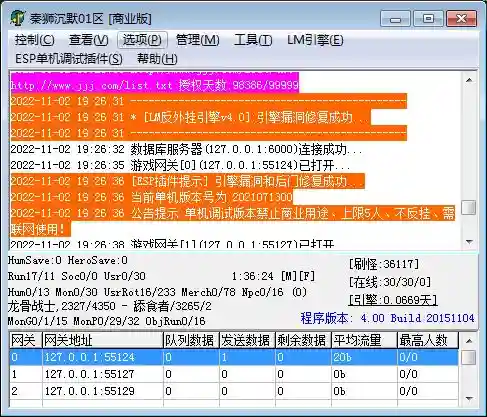Click log panel scroll up arrow
Image resolution: width=487 pixels, height=417 pixels.
469,80
